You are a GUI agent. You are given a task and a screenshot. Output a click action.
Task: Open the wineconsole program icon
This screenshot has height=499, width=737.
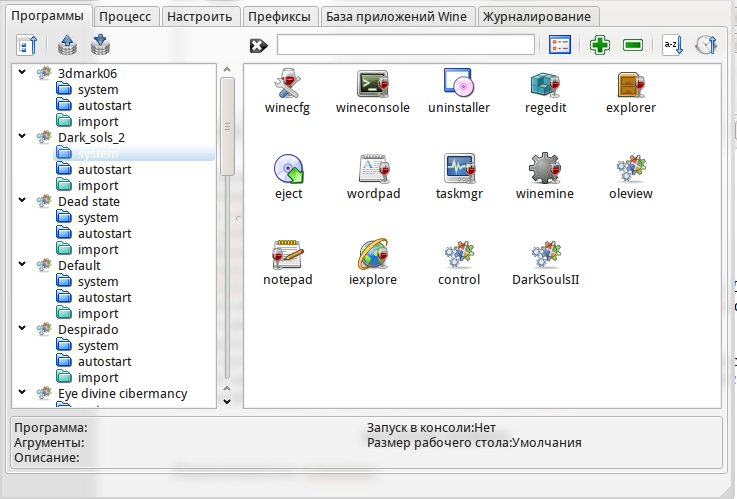pyautogui.click(x=373, y=85)
